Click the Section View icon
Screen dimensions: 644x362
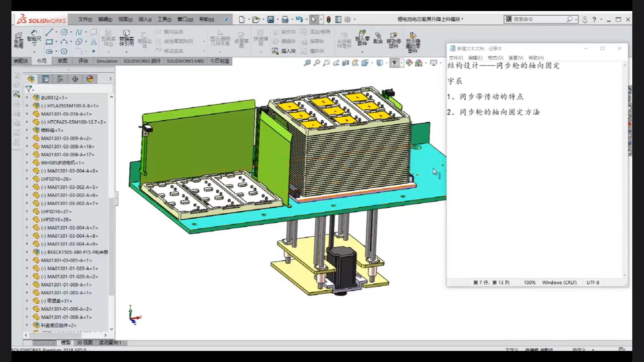pos(345,63)
